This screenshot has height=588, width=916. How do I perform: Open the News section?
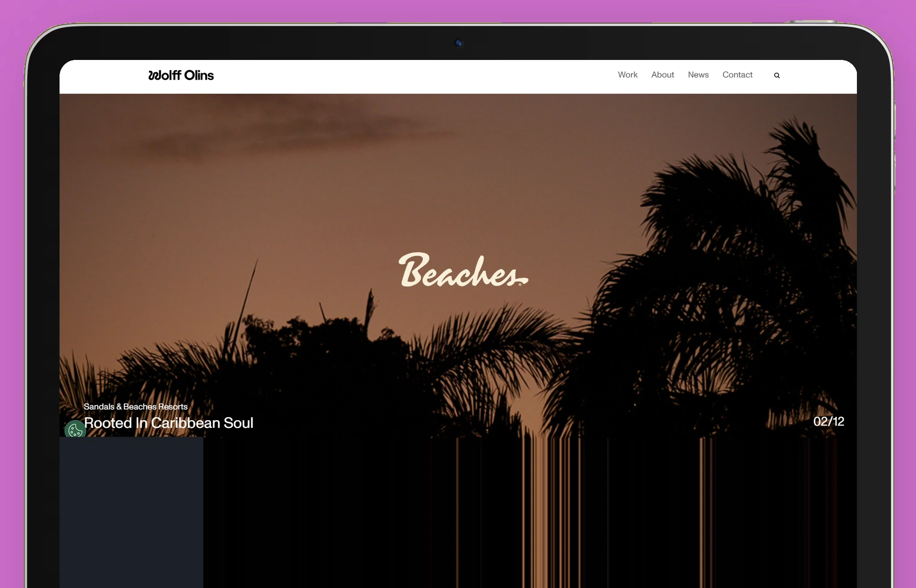coord(698,75)
